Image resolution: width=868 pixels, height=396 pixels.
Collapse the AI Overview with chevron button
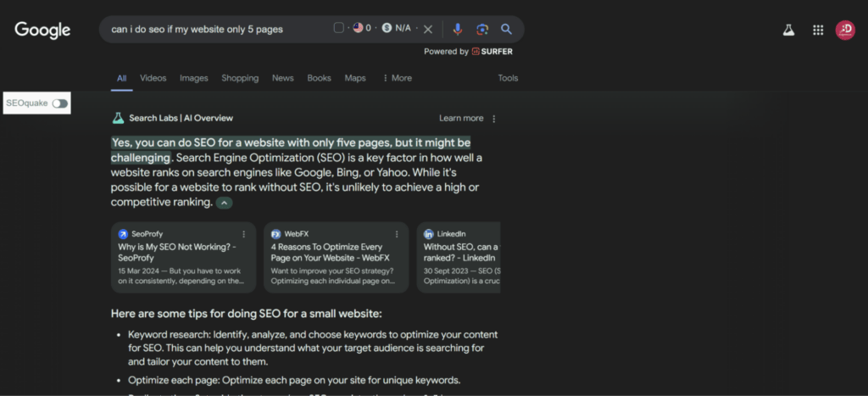[224, 203]
